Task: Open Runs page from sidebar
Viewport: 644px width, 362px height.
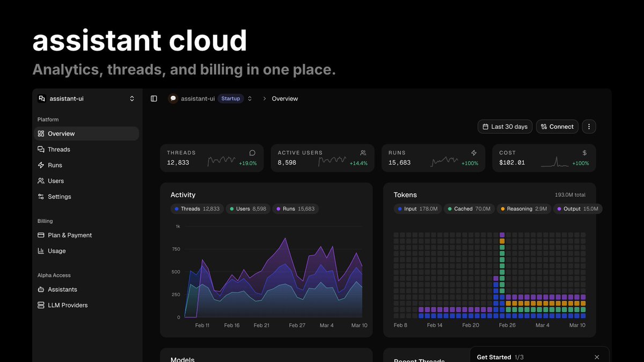Action: point(87,165)
